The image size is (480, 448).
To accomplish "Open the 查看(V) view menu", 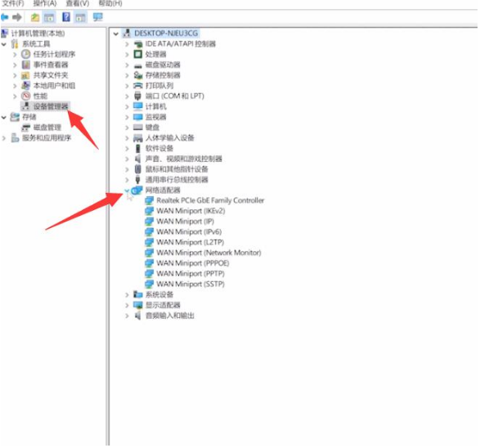I will (x=78, y=3).
